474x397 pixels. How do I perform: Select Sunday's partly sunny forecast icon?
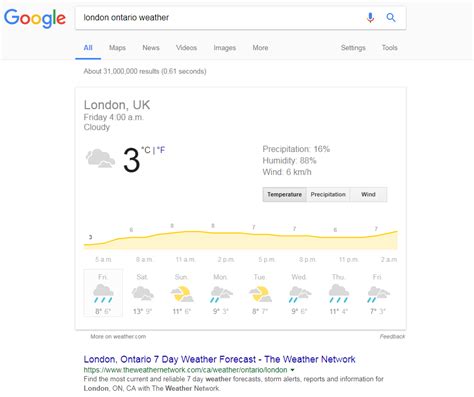click(182, 294)
